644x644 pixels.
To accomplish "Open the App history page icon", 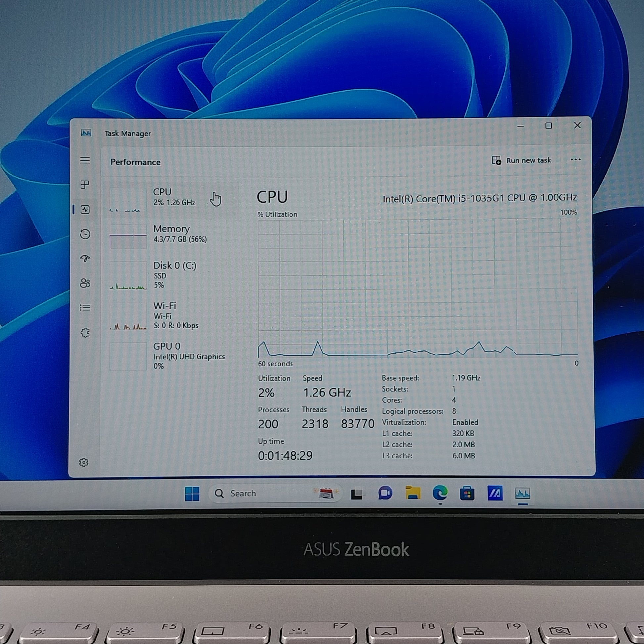I will click(x=85, y=234).
